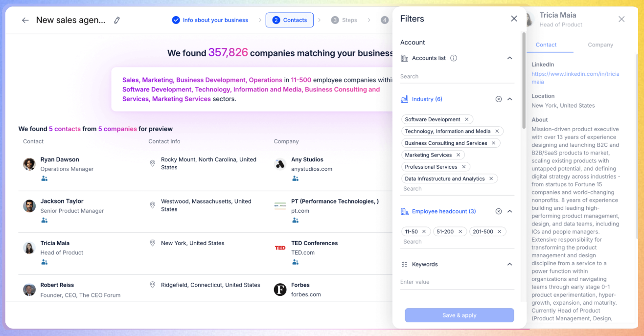Screen dimensions: 644x336
Task: Click the people icon under Jackson Taylor
Action: 44,220
